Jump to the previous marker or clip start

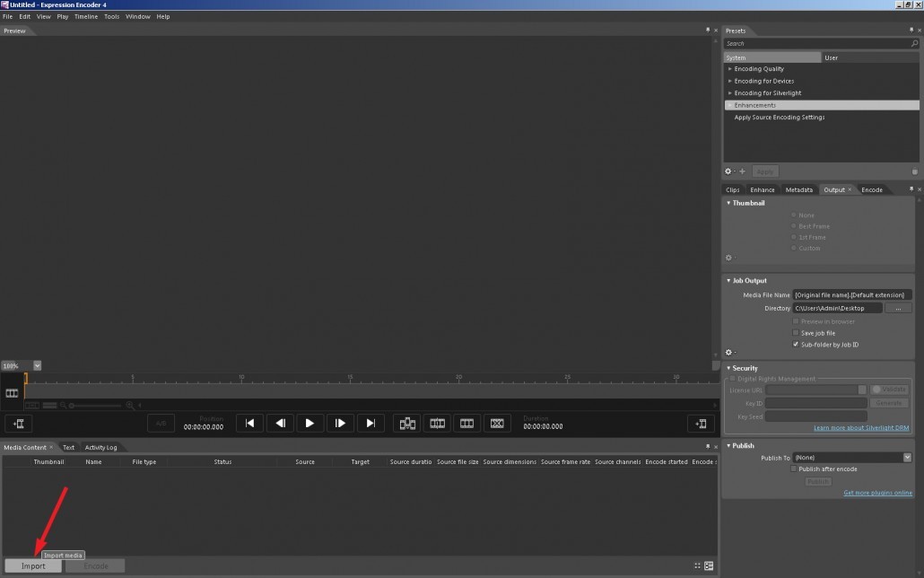[x=250, y=423]
